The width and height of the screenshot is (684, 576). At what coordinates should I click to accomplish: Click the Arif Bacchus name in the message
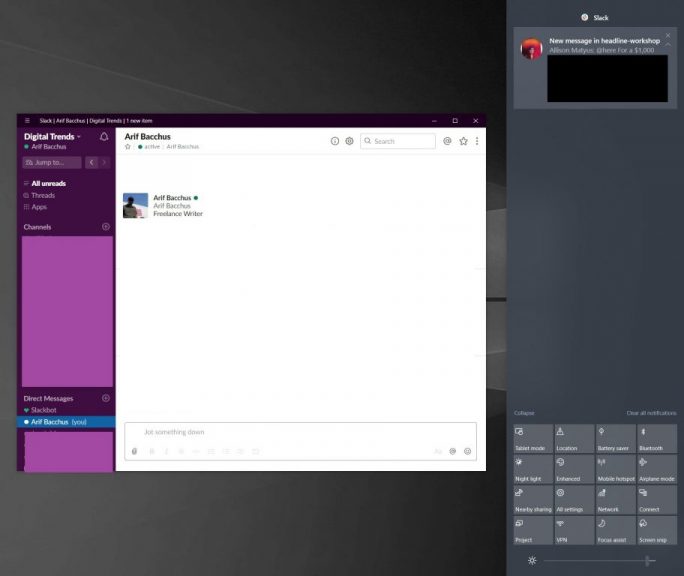tap(172, 198)
